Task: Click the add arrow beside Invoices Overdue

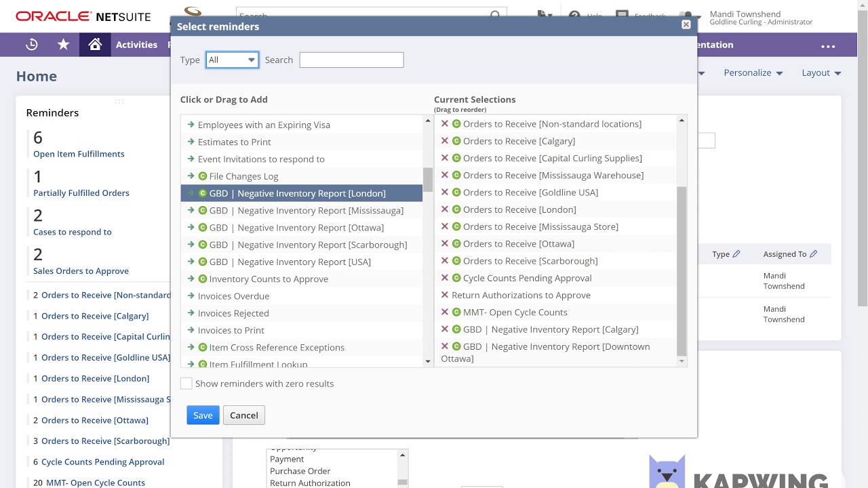Action: pos(191,296)
